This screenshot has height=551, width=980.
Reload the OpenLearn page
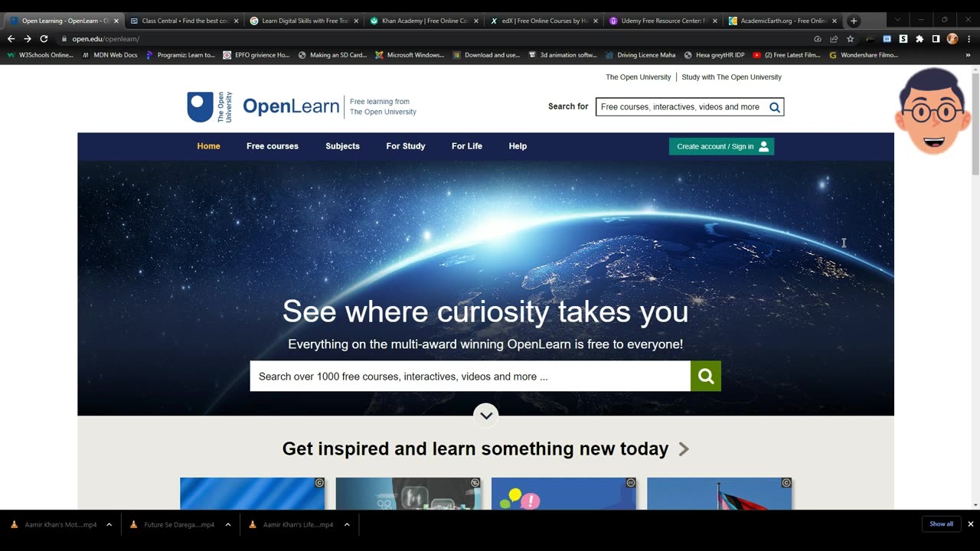[x=44, y=38]
